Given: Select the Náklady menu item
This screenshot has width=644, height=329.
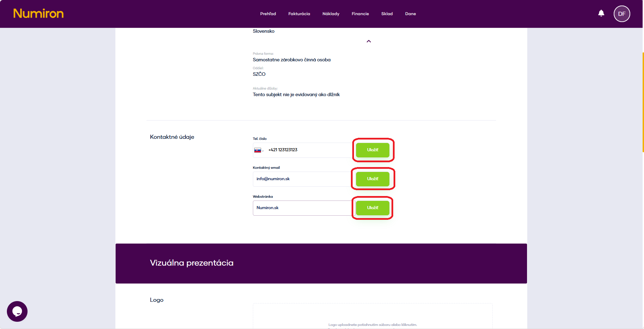Looking at the screenshot, I should pos(331,14).
